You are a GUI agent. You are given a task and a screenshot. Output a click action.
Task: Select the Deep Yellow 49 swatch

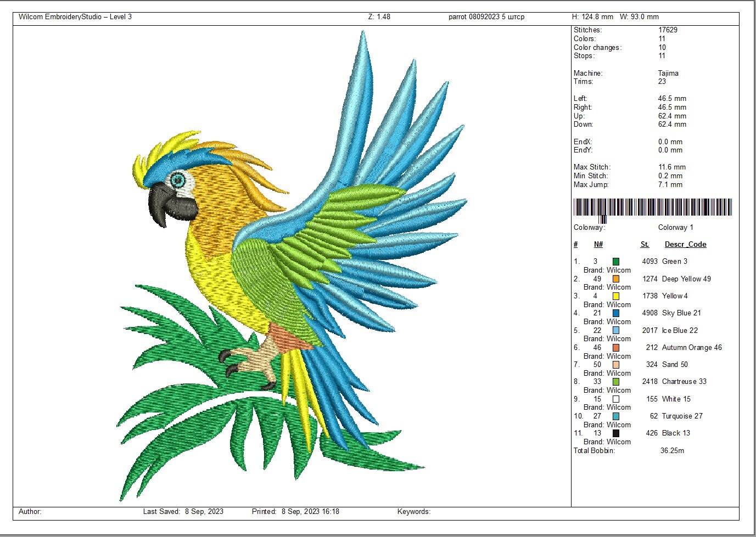point(617,279)
